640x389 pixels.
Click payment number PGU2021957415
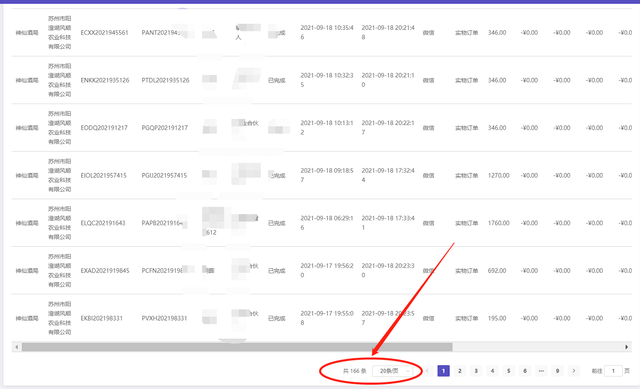[164, 176]
